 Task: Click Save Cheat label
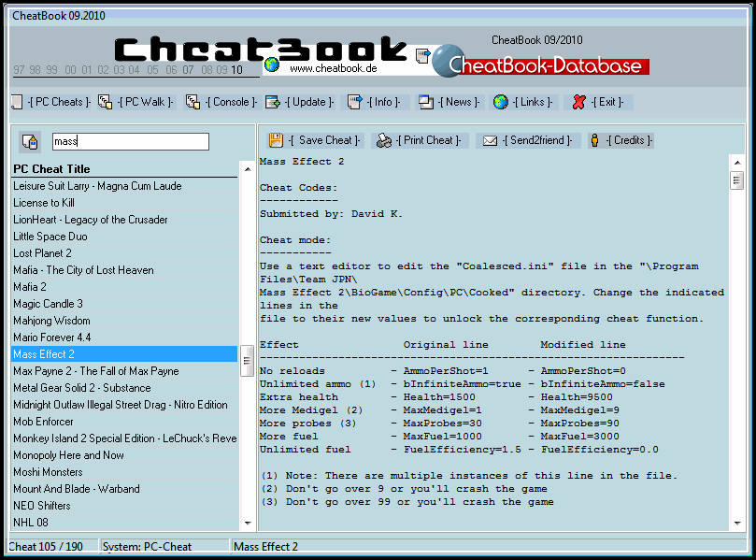(x=324, y=140)
